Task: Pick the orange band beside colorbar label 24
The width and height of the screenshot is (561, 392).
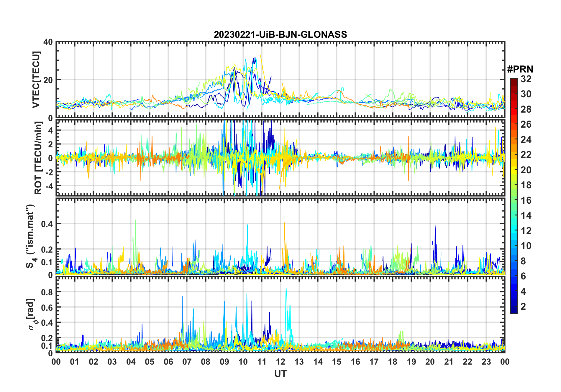Action: pyautogui.click(x=514, y=139)
